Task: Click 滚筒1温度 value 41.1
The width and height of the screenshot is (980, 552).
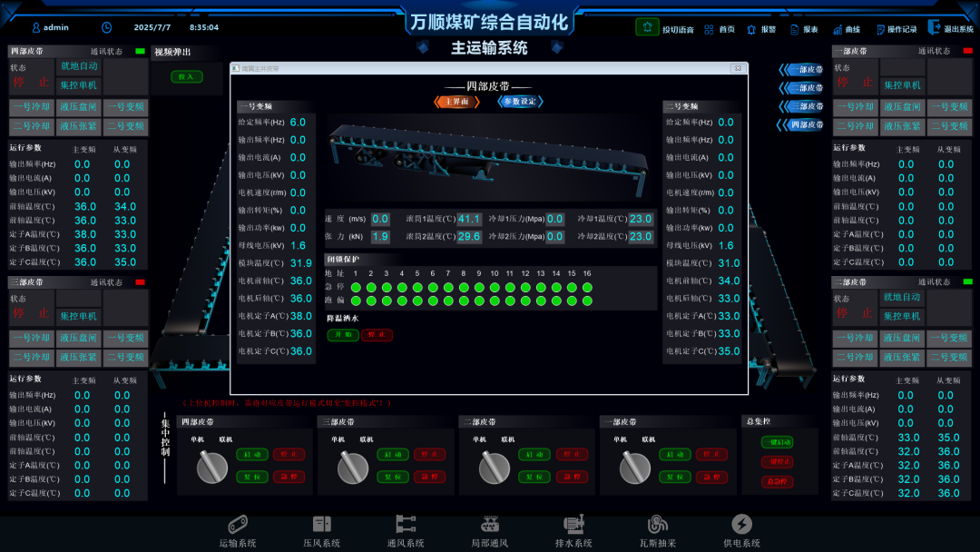Action: click(x=469, y=219)
